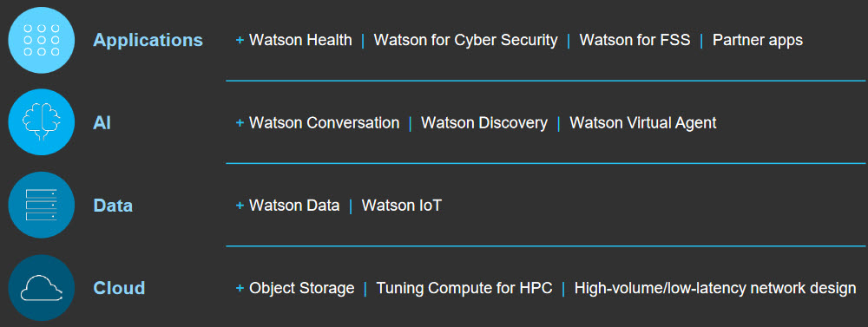Open Watson for Cyber Security
Image resolution: width=868 pixels, height=327 pixels.
pos(465,40)
